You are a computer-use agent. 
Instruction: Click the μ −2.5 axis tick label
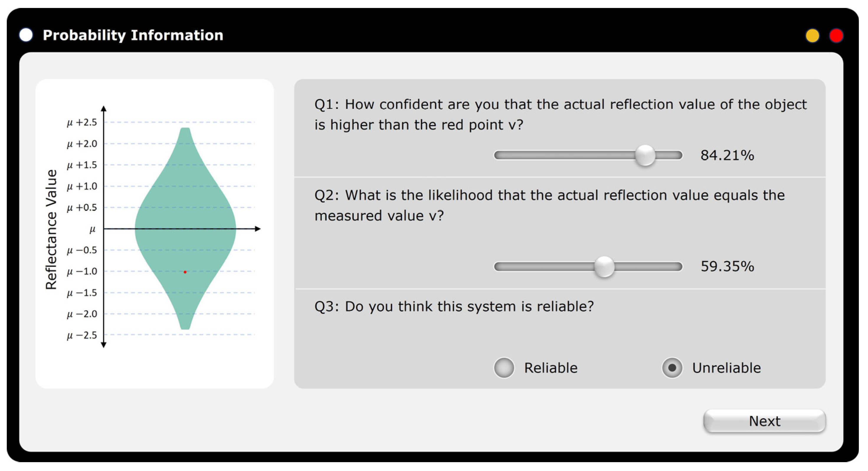[x=82, y=335]
